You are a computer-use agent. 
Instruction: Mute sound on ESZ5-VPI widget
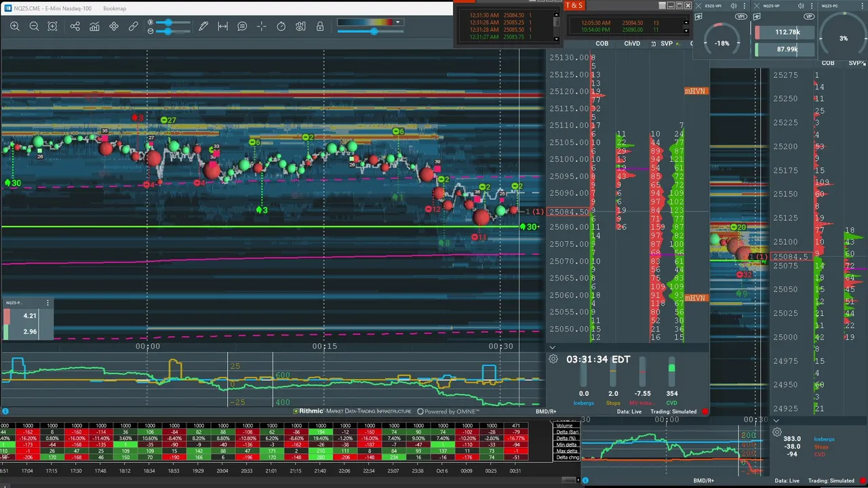tap(734, 5)
